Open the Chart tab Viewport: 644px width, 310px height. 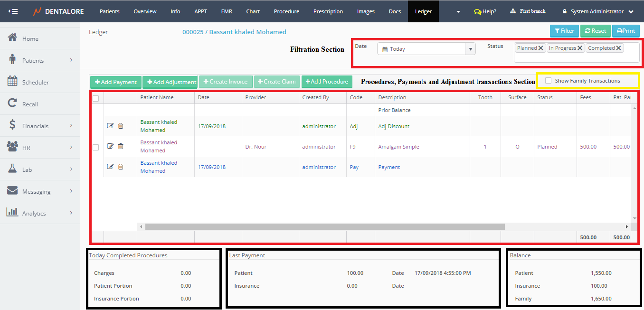(x=253, y=11)
